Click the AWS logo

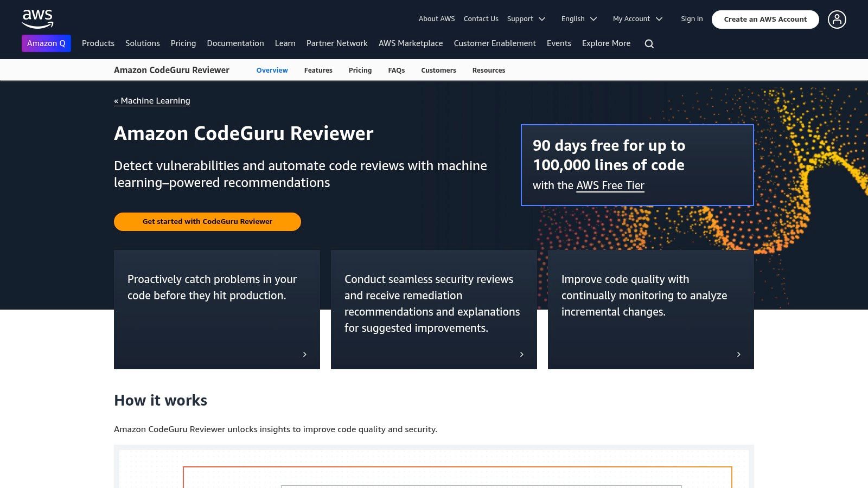pos(37,19)
